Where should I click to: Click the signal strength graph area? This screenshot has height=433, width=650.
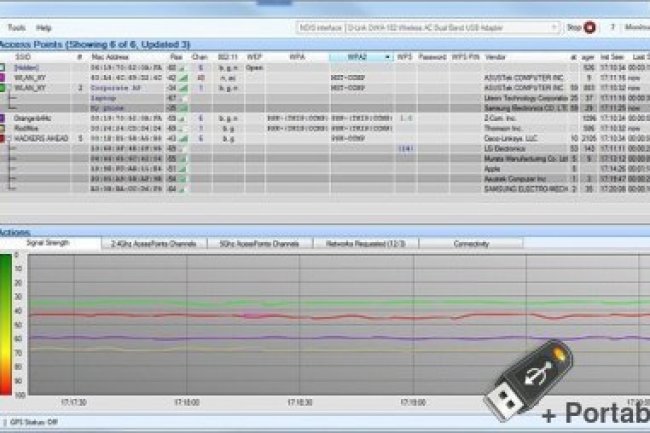pos(339,324)
